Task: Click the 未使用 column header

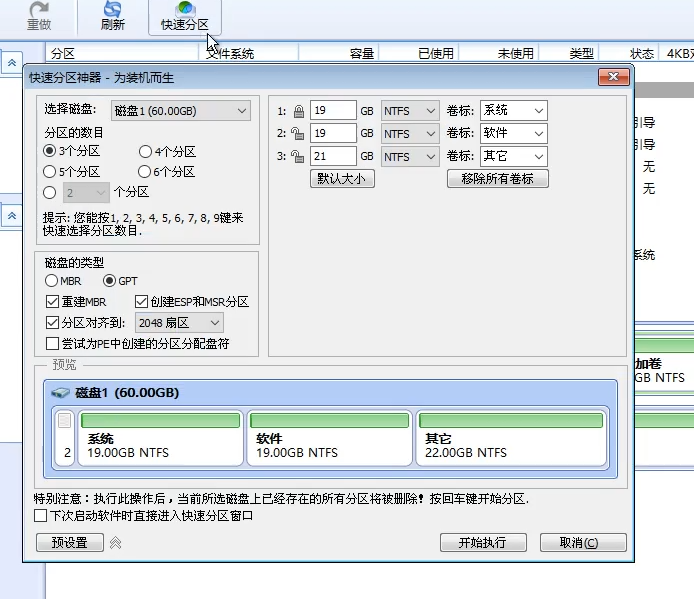Action: pyautogui.click(x=498, y=54)
